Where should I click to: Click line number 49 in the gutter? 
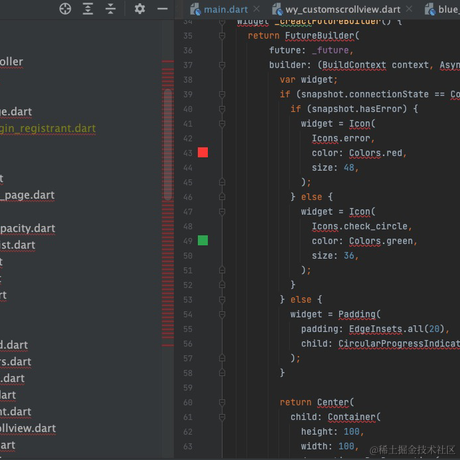tap(188, 241)
